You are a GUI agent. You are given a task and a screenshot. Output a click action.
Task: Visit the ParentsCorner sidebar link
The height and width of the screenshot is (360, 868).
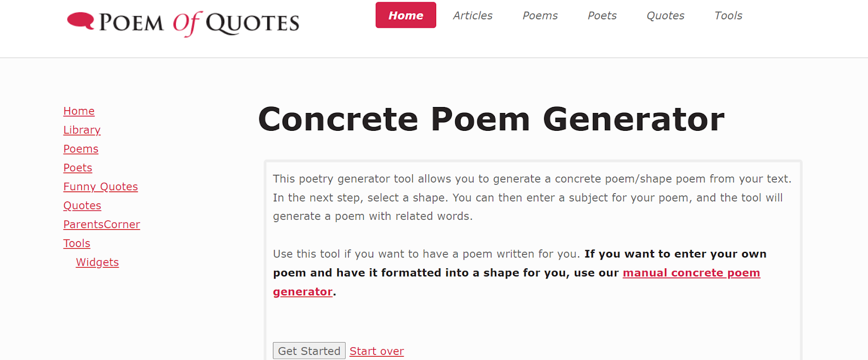point(101,225)
